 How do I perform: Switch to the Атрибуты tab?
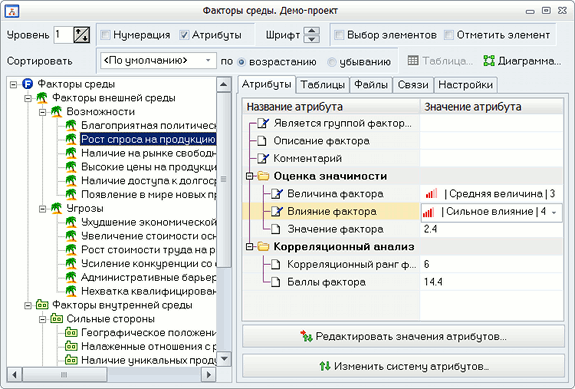(267, 84)
